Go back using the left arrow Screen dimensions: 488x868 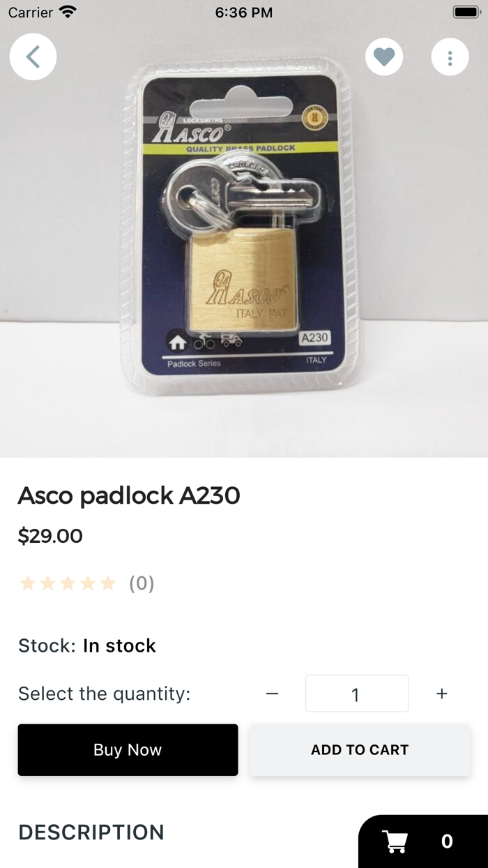(x=33, y=57)
